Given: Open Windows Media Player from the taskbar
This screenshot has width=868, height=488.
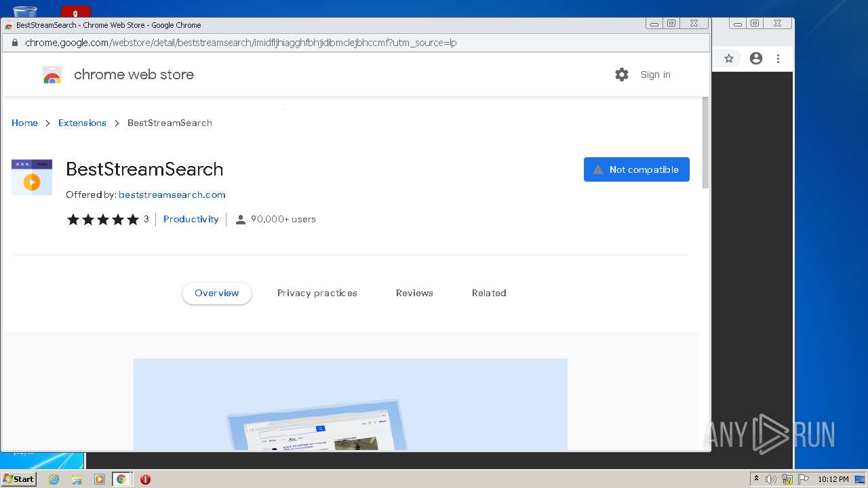Looking at the screenshot, I should coord(99,479).
